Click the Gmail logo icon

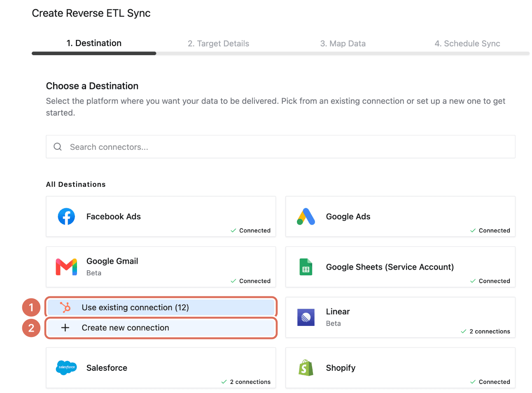click(66, 267)
